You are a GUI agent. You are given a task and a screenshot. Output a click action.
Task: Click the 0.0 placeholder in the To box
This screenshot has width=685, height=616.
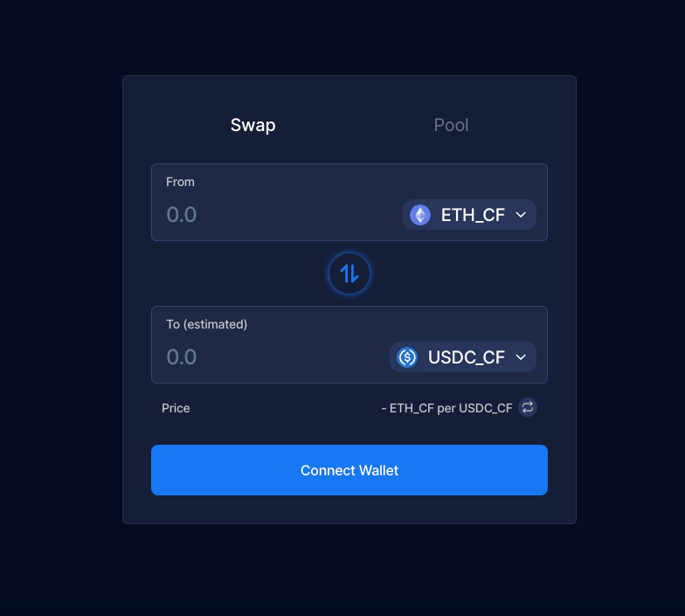pyautogui.click(x=182, y=357)
